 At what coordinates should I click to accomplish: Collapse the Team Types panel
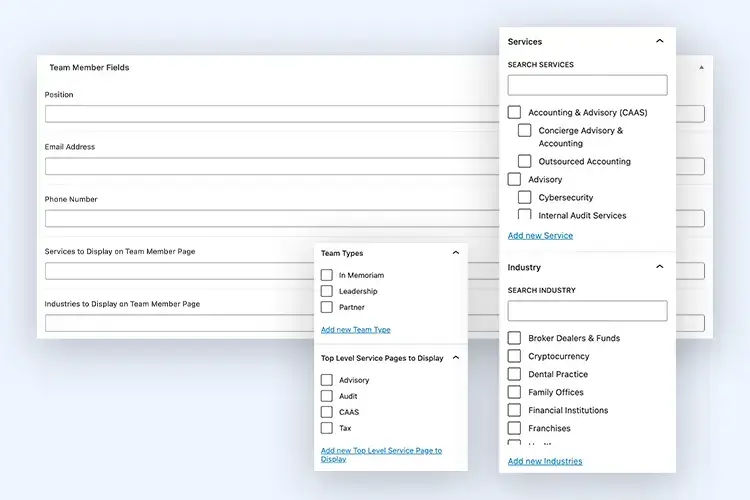point(456,254)
